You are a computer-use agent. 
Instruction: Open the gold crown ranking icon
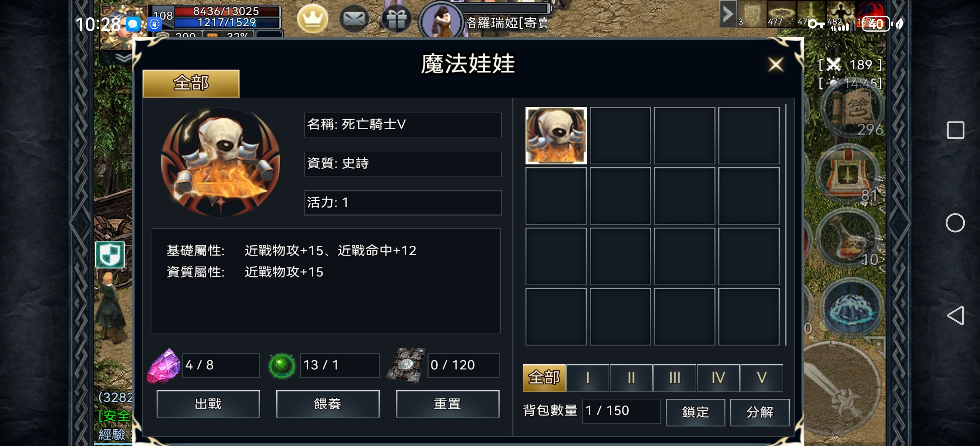[x=312, y=18]
